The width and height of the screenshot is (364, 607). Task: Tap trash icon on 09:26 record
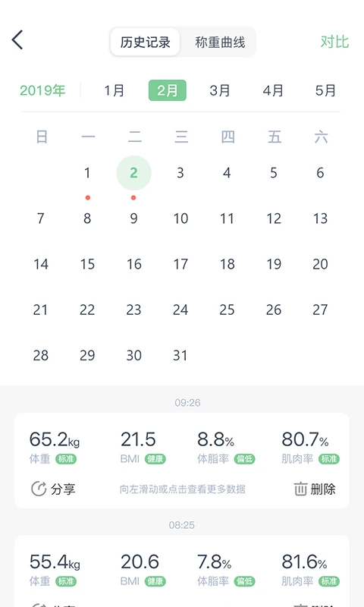click(x=300, y=489)
